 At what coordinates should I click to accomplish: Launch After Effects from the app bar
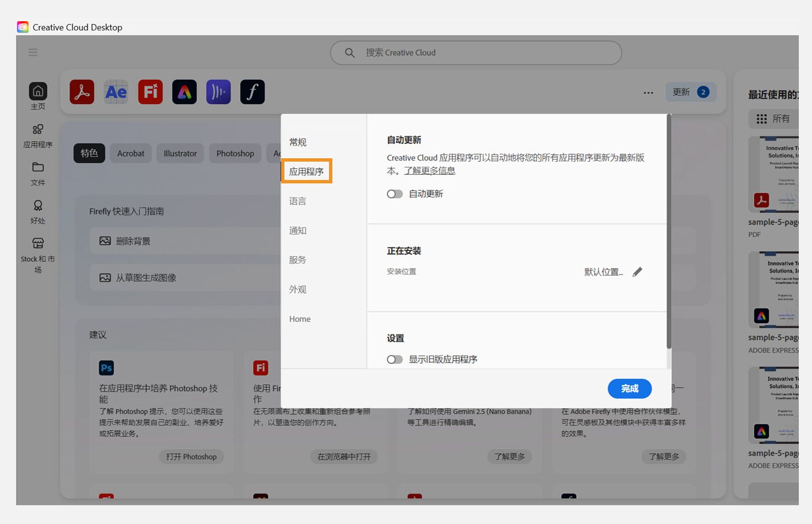pos(116,92)
